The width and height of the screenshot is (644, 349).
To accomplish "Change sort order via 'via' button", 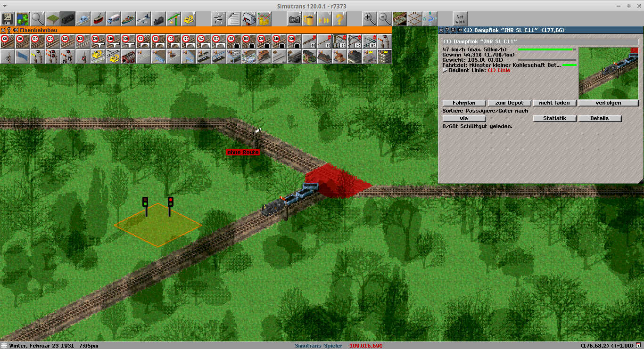I will point(464,118).
